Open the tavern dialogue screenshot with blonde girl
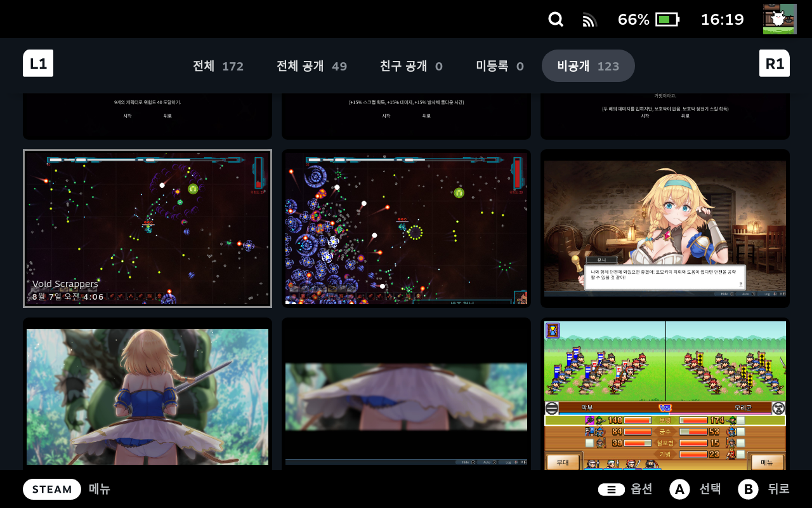The image size is (812, 508). (x=665, y=229)
